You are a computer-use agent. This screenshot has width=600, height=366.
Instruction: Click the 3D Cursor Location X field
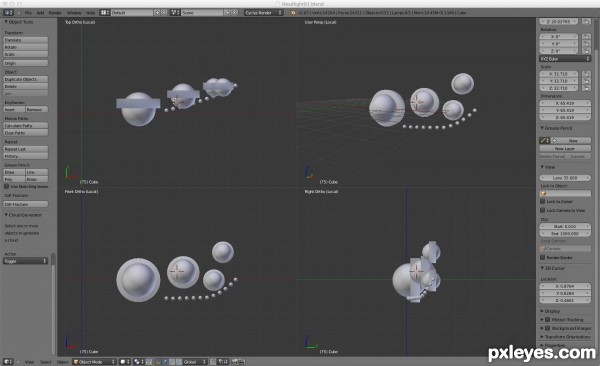click(565, 286)
